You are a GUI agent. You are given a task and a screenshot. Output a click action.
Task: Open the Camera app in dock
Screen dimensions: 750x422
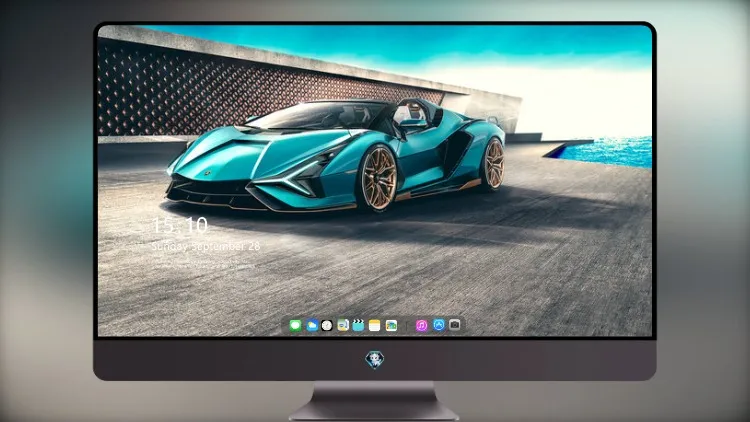point(455,325)
